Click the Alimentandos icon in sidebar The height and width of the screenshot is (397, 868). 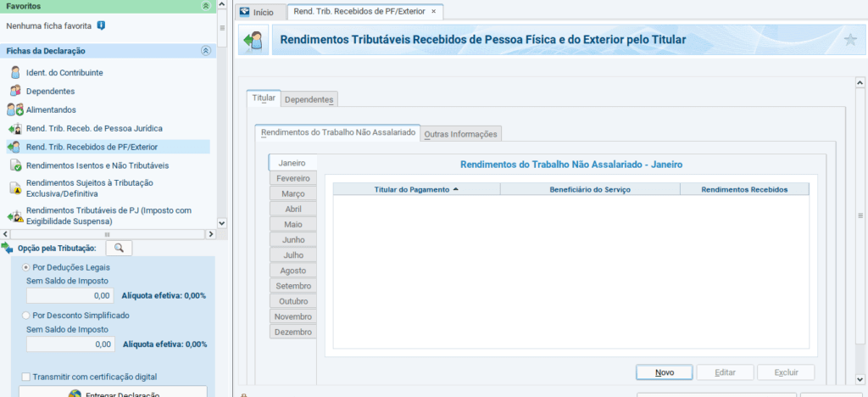[x=14, y=109]
